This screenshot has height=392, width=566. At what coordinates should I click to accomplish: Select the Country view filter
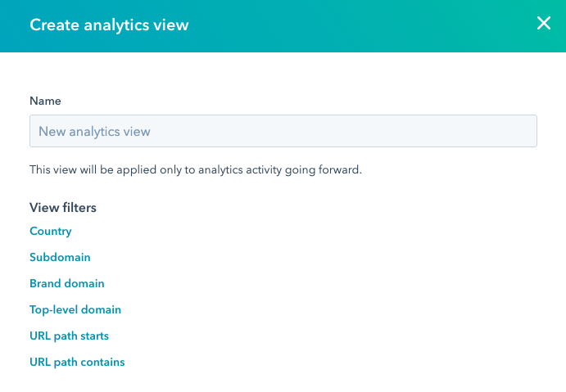(51, 232)
